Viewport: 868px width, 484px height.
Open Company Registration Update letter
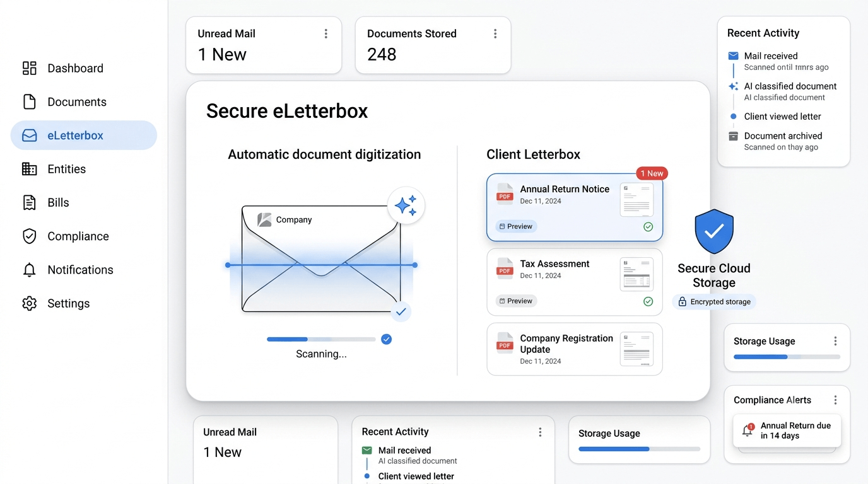(x=575, y=349)
